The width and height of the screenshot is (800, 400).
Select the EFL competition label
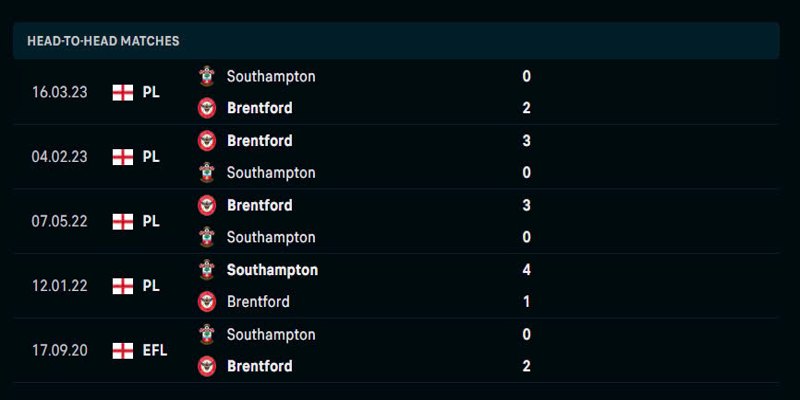point(155,351)
